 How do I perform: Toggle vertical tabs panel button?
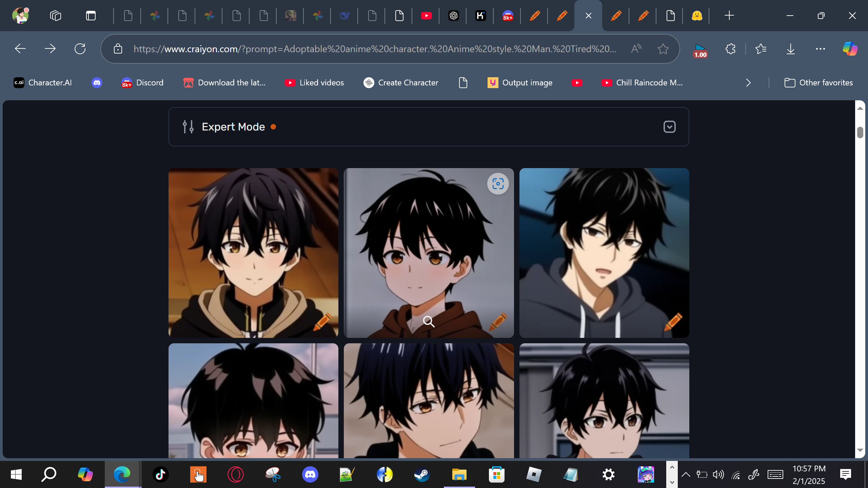click(91, 16)
